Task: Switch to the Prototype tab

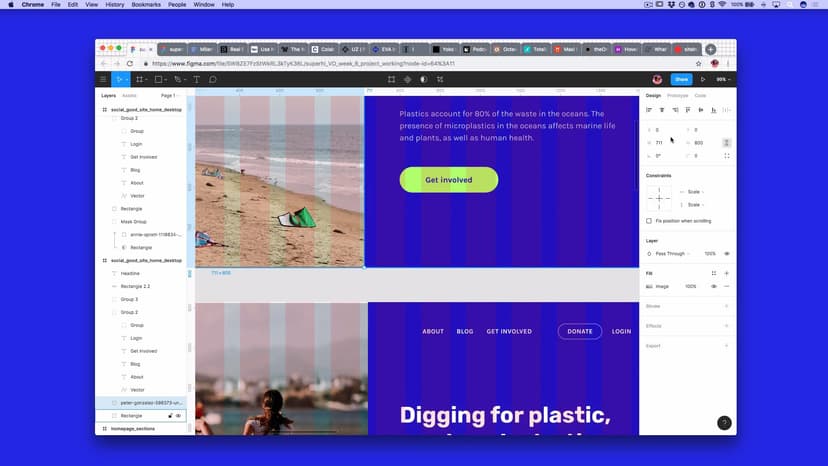Action: pos(677,95)
